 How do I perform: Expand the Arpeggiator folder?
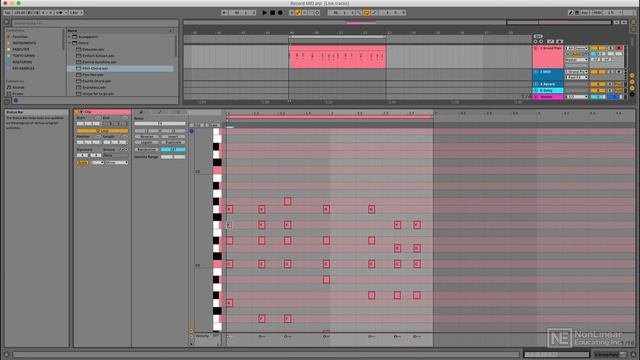coord(69,37)
